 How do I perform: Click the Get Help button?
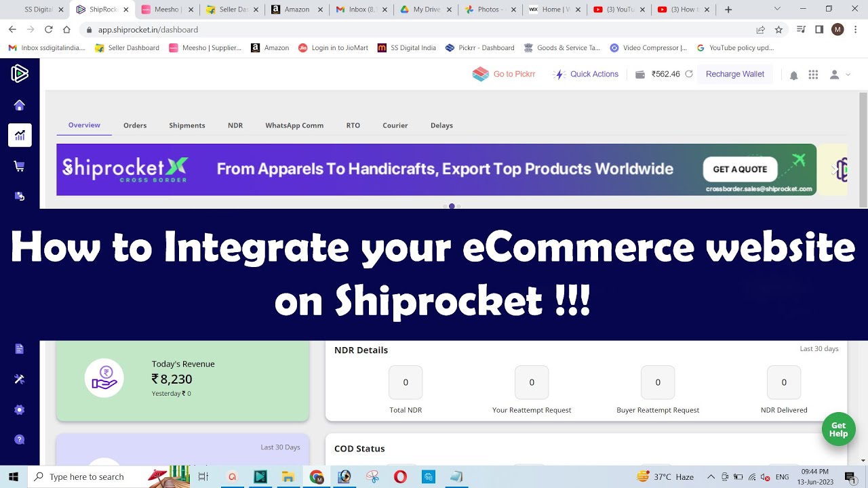click(839, 429)
